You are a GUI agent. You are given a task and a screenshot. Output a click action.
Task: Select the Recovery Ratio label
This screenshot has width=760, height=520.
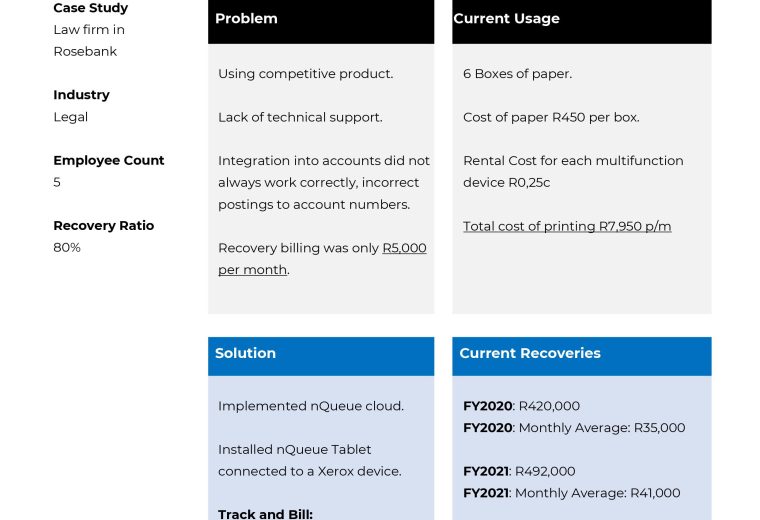point(103,226)
